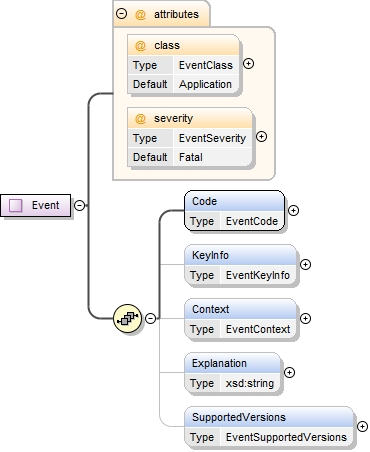Click the EventCode type value
The width and height of the screenshot is (370, 452).
(252, 221)
